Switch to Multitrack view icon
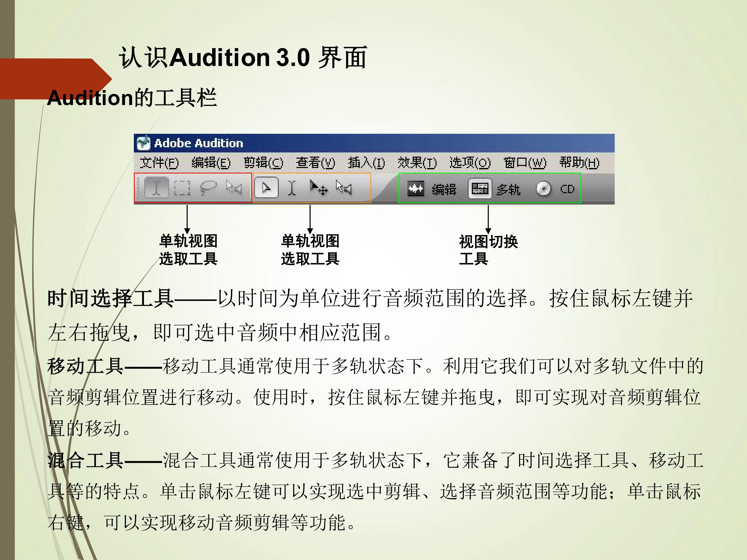Screen dimensions: 747x560 click(x=480, y=189)
